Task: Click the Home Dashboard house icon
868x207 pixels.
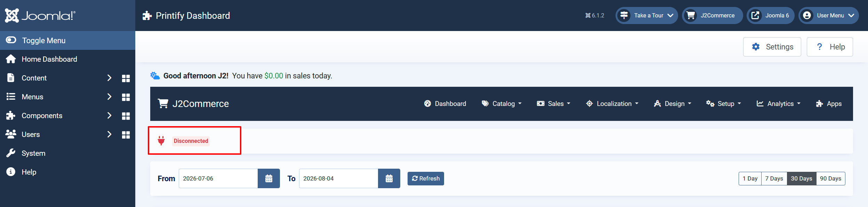Action: point(11,59)
